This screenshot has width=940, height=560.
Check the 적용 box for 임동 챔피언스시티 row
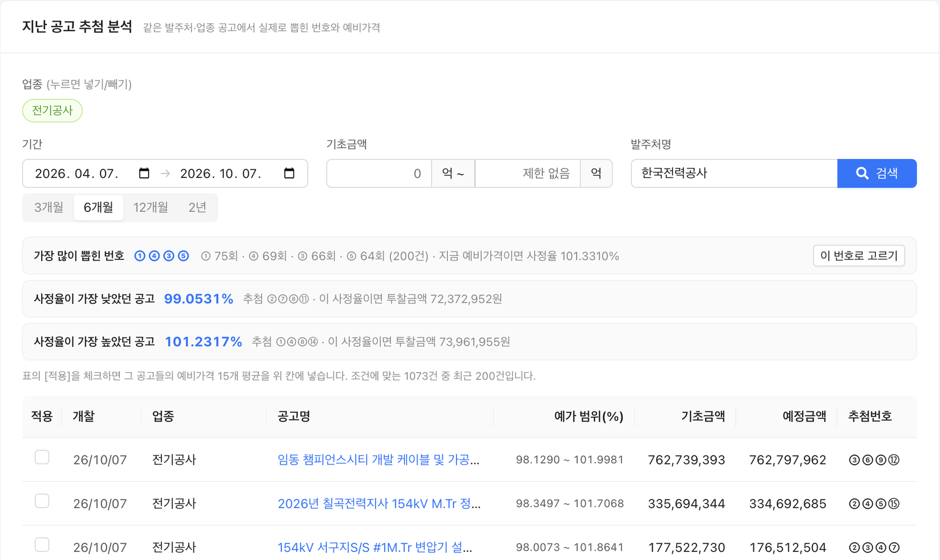42,457
